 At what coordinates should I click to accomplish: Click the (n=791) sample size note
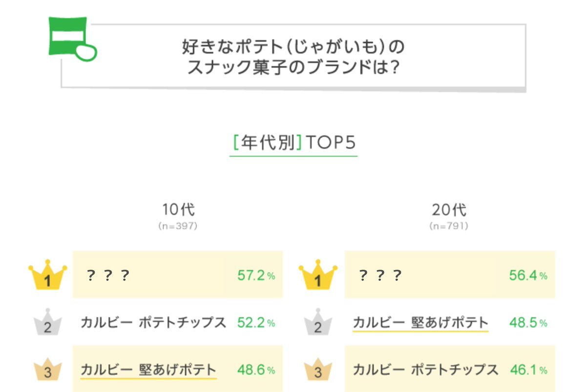click(449, 227)
